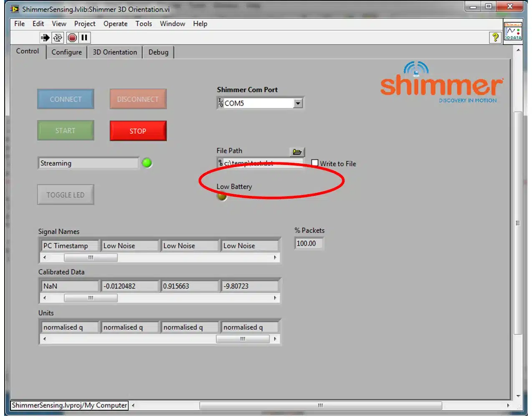Switch to the Control tab
Image resolution: width=532 pixels, height=420 pixels.
point(28,51)
